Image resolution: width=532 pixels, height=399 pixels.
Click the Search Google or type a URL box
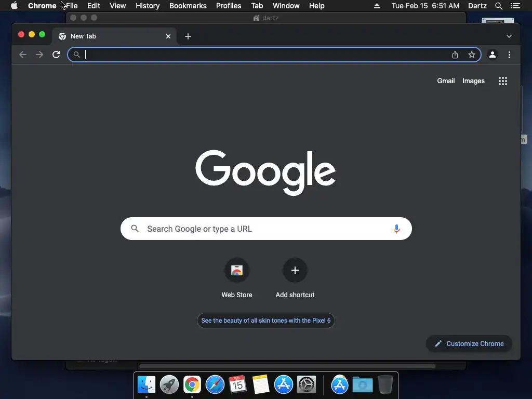click(x=266, y=229)
